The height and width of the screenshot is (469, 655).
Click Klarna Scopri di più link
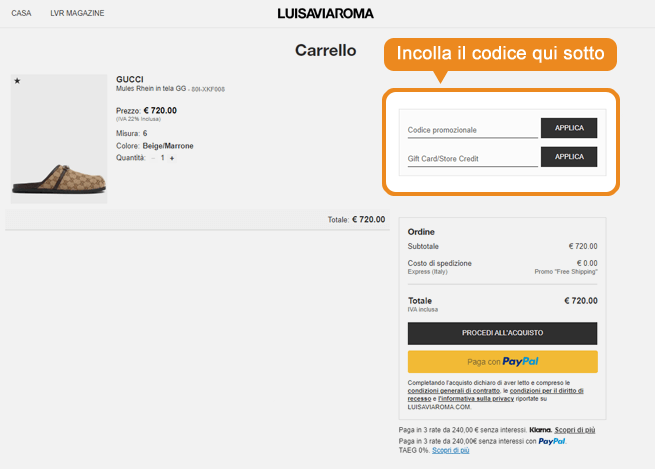point(574,430)
